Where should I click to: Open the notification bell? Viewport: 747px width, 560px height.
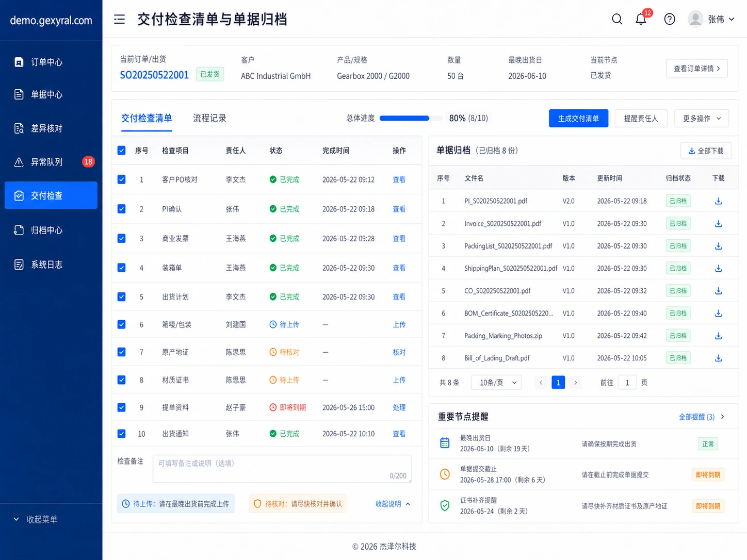641,19
